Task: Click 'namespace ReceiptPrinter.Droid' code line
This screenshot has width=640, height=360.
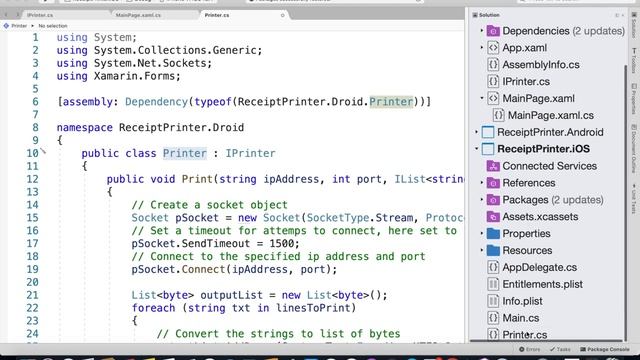Action: click(150, 127)
